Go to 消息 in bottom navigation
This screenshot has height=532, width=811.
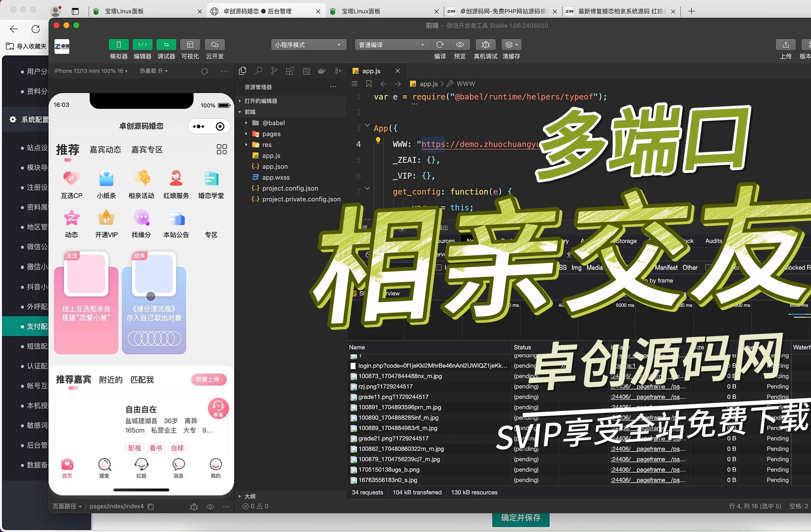click(179, 469)
